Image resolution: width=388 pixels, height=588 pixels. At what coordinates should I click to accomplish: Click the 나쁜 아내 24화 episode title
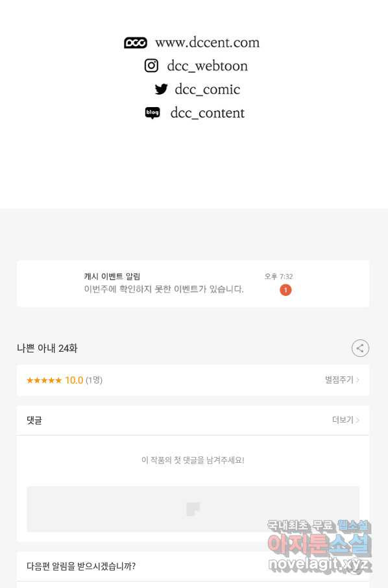pos(47,349)
